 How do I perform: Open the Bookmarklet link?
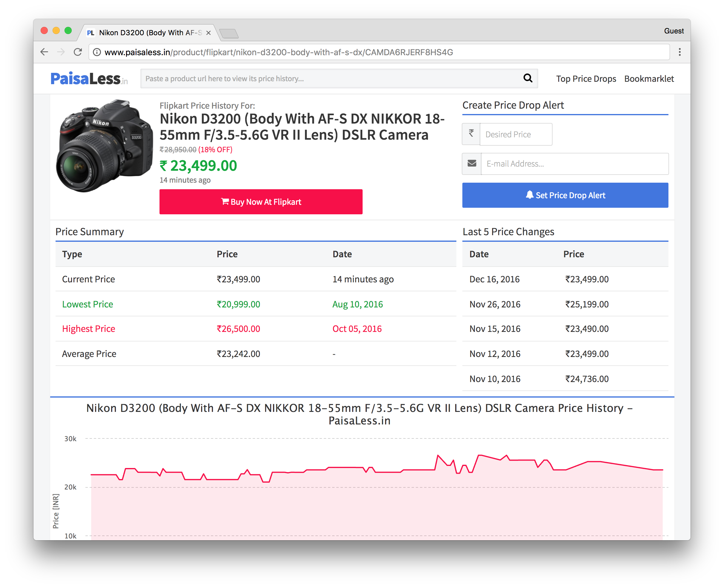[x=649, y=78]
